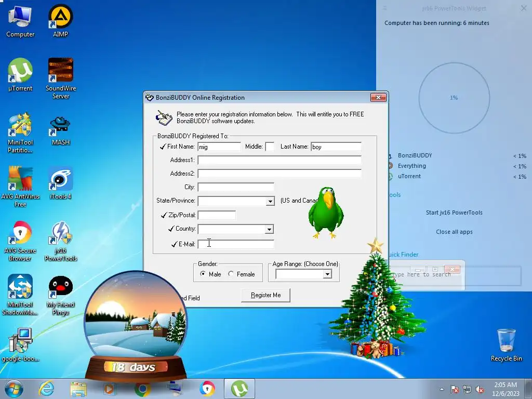The height and width of the screenshot is (399, 532).
Task: Open My Friend Pingu shortcut
Action: tap(61, 295)
